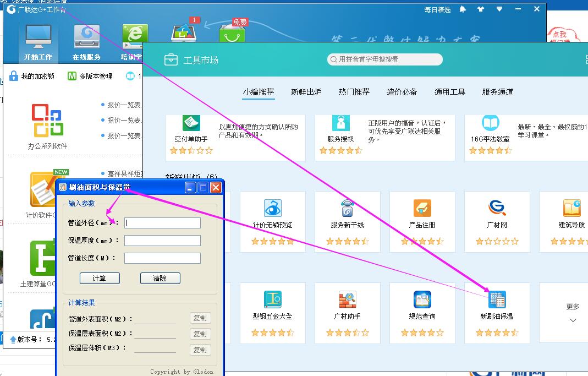Screen dimensions: 588x376
Task: Open 办公系列软件 icon
Action: click(x=47, y=120)
